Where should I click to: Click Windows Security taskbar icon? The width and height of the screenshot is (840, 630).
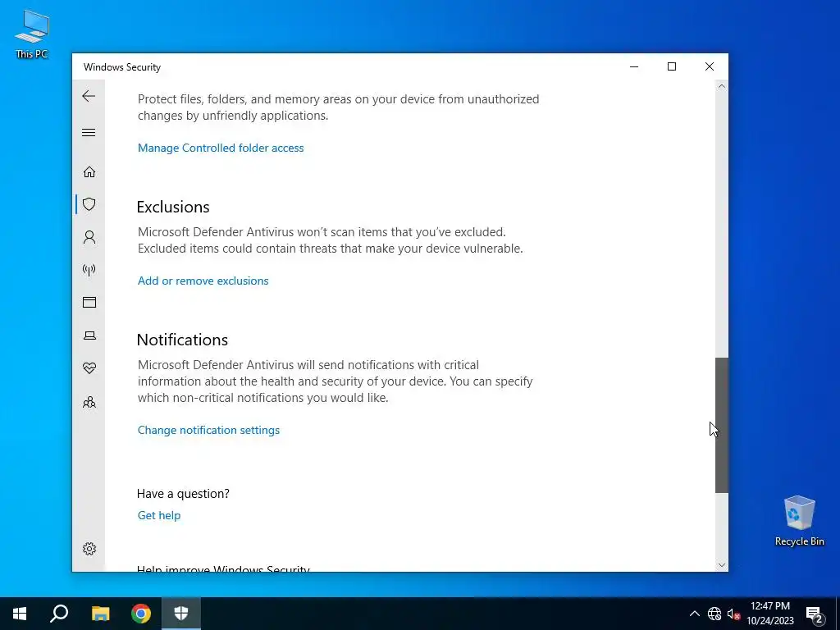point(181,614)
